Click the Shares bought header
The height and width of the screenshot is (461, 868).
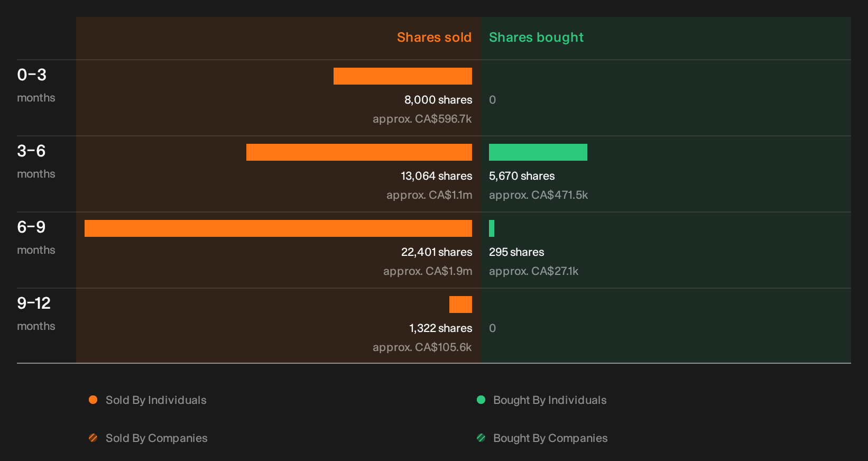[x=536, y=38]
